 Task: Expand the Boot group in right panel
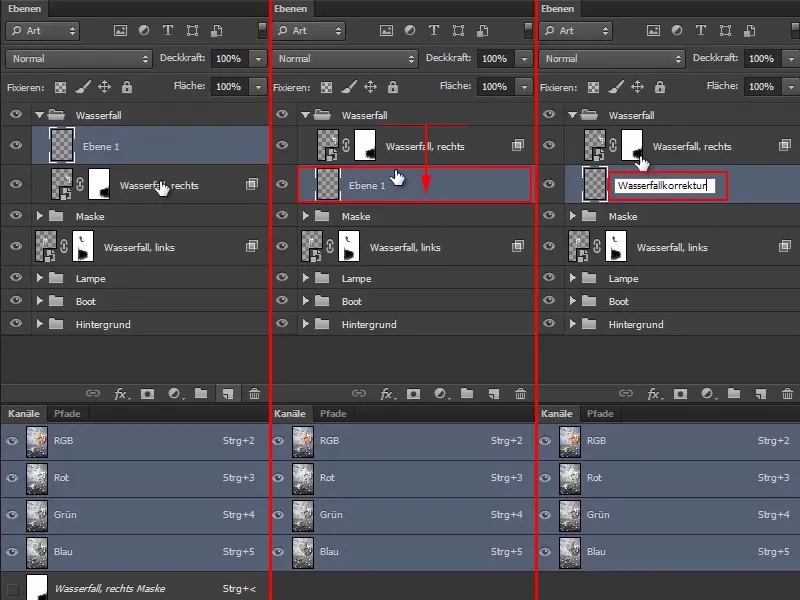pyautogui.click(x=572, y=302)
